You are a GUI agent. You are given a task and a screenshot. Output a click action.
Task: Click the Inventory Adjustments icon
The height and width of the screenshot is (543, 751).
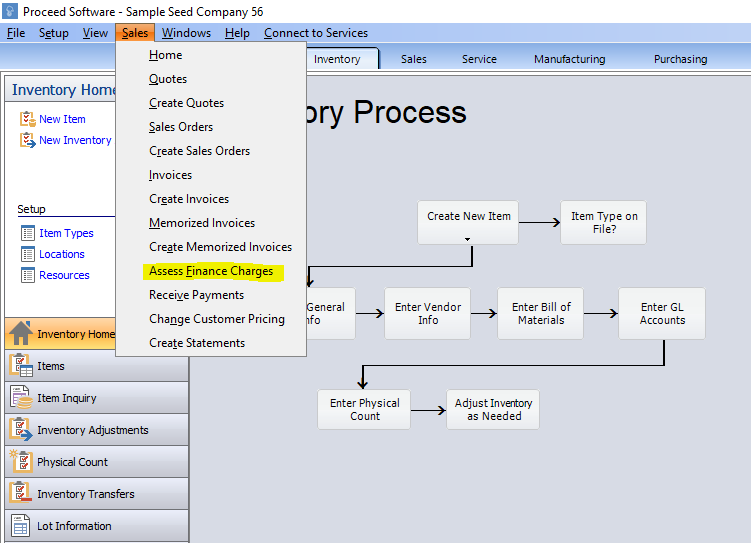click(x=21, y=430)
